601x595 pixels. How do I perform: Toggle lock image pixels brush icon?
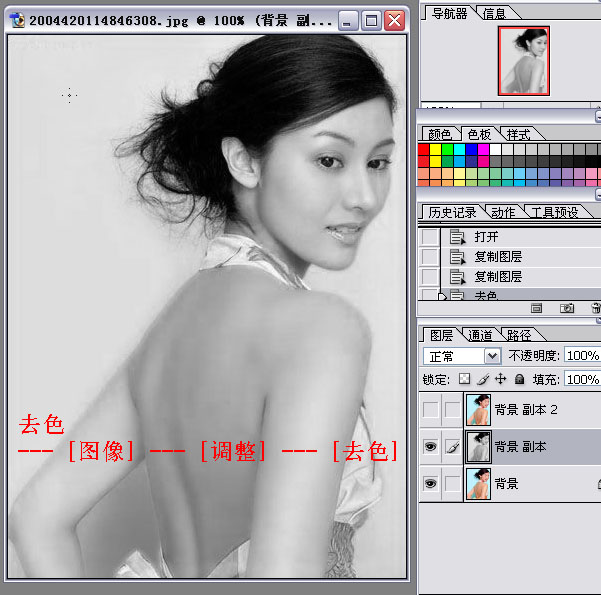pyautogui.click(x=483, y=379)
